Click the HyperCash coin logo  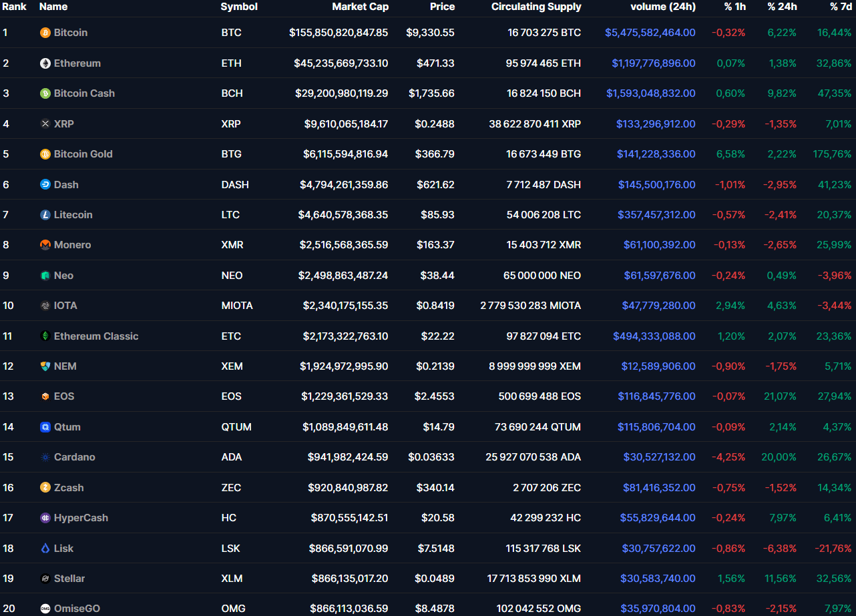point(45,518)
